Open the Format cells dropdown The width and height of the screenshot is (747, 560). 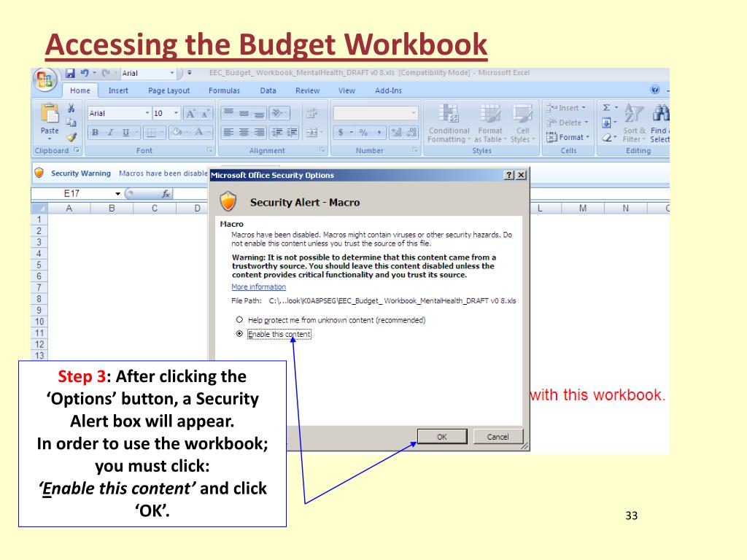568,137
